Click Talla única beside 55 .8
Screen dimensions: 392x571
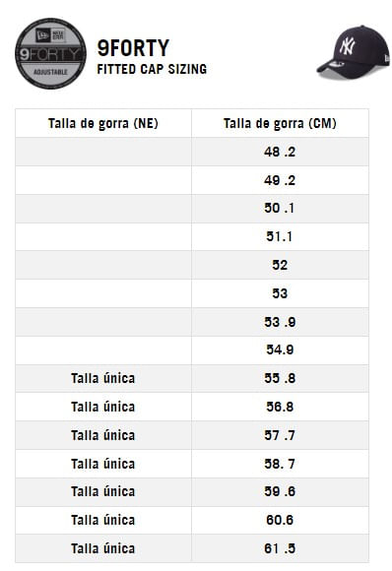coord(103,378)
